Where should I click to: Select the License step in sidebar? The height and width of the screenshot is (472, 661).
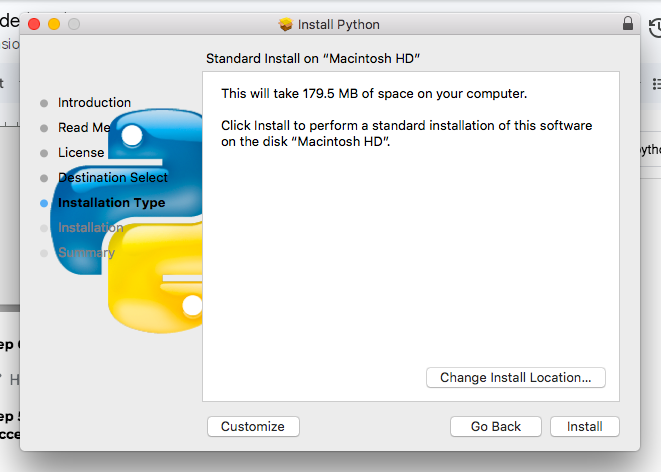point(81,153)
